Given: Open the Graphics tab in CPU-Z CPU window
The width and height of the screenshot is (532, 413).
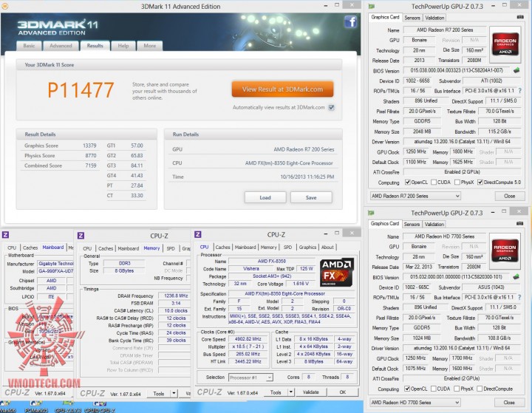Looking at the screenshot, I should 307,247.
